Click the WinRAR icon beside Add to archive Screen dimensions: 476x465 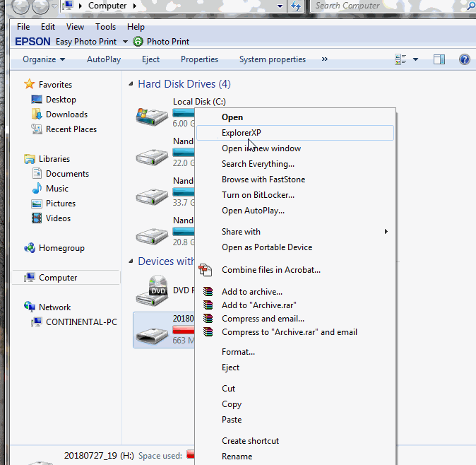[208, 292]
